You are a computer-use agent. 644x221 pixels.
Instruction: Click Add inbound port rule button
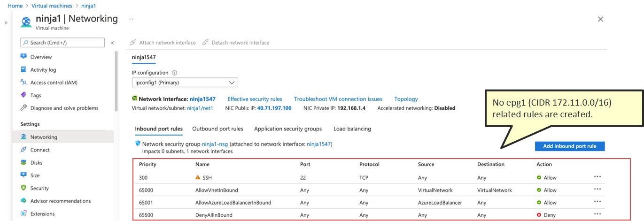[x=570, y=146]
